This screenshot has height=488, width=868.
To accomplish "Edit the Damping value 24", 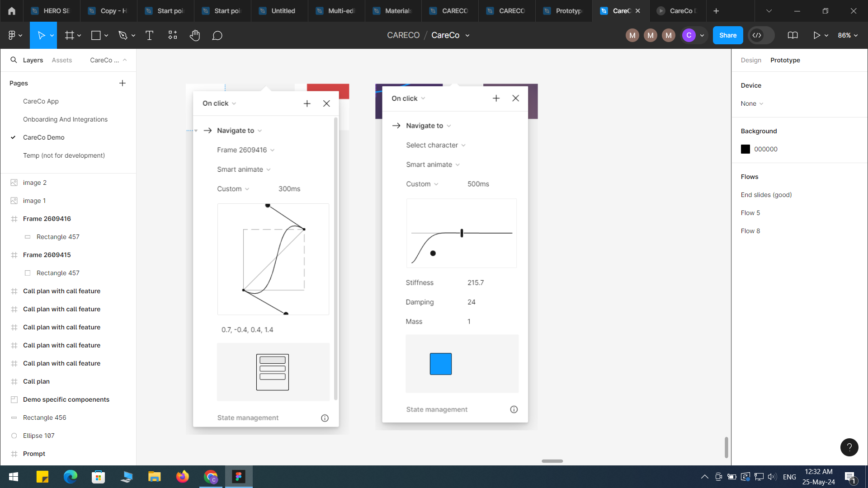I will pyautogui.click(x=471, y=302).
